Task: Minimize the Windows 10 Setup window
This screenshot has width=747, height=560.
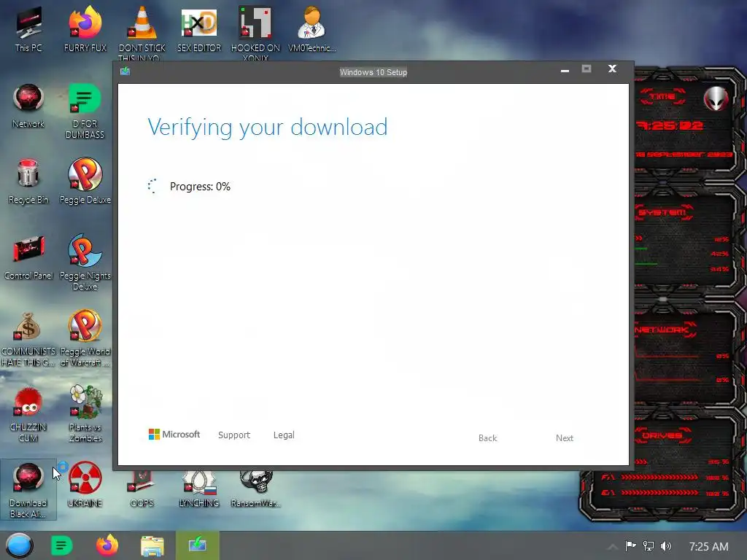Action: point(565,70)
